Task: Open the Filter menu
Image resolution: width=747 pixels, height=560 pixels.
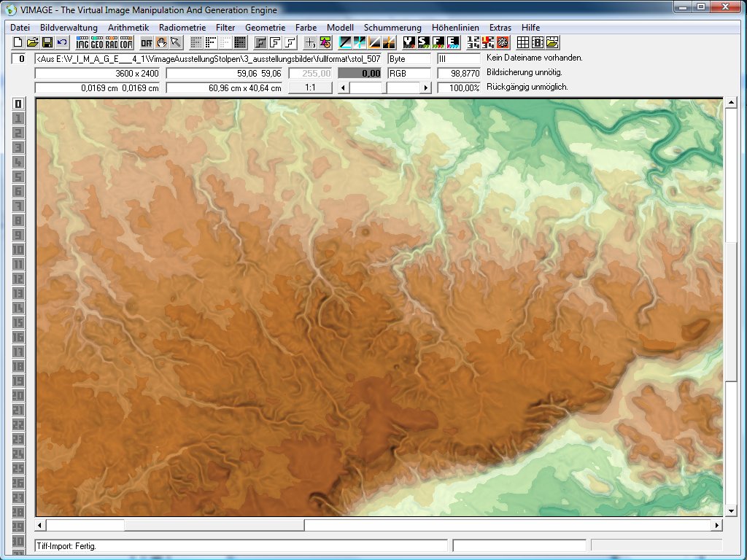Action: [225, 27]
